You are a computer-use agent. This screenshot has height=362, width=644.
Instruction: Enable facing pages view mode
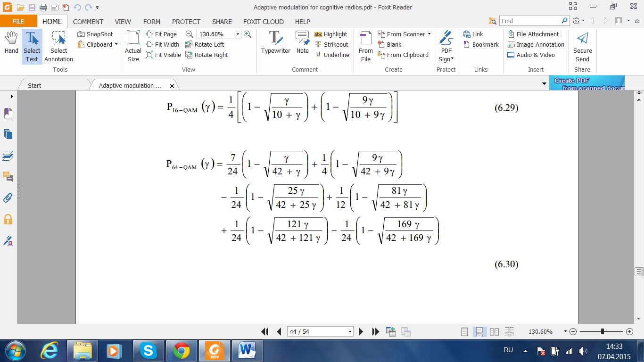tap(494, 332)
